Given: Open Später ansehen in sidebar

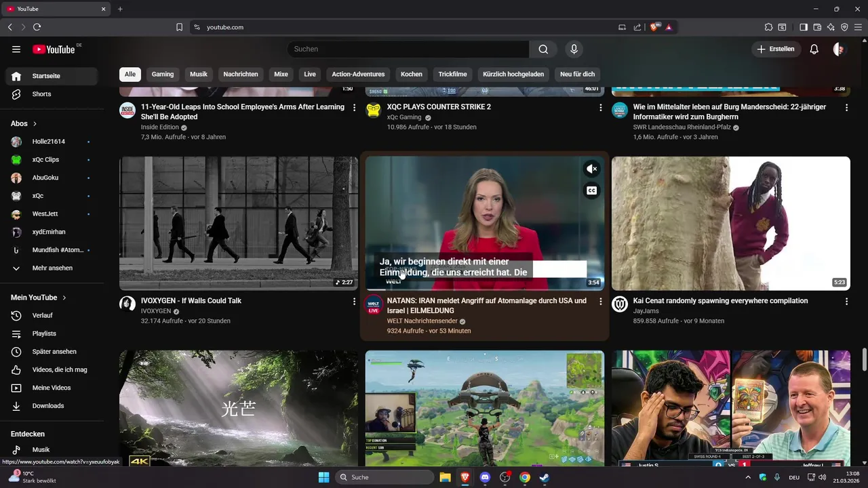Looking at the screenshot, I should pyautogui.click(x=54, y=352).
